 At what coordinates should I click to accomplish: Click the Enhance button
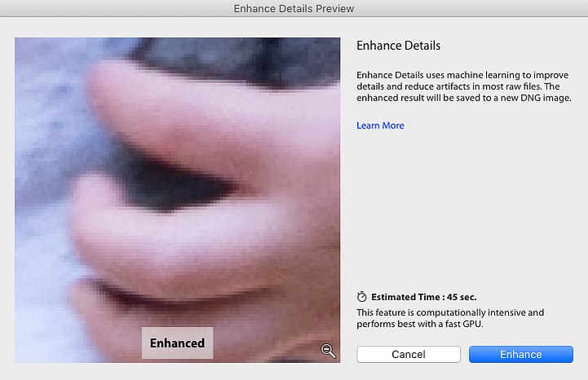pyautogui.click(x=521, y=354)
